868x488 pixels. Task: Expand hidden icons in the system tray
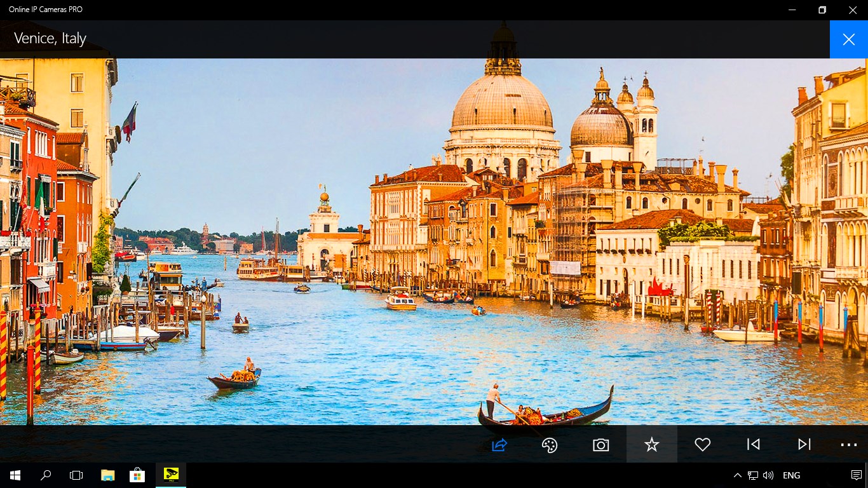pos(737,475)
